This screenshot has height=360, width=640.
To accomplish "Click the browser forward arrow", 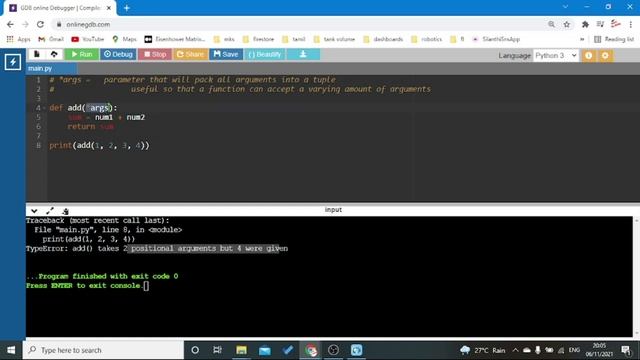I will (25, 24).
